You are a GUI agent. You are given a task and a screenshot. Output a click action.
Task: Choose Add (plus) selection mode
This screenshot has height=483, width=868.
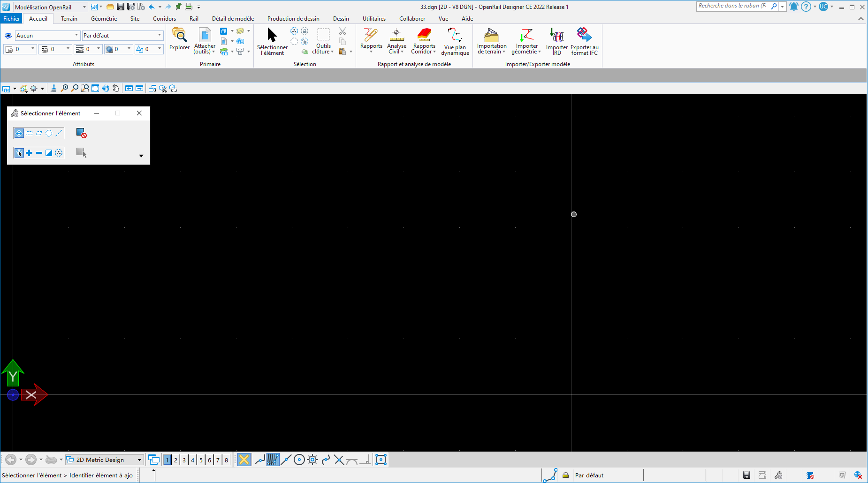[29, 153]
